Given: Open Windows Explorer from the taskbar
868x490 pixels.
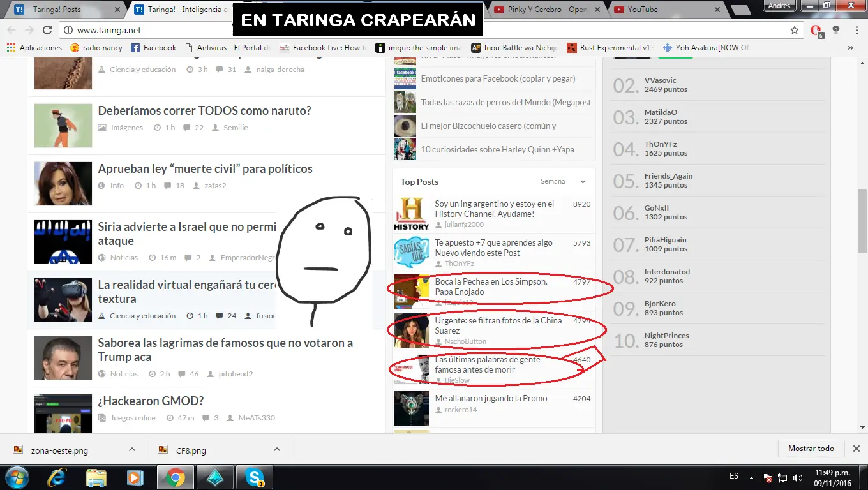Looking at the screenshot, I should point(96,477).
